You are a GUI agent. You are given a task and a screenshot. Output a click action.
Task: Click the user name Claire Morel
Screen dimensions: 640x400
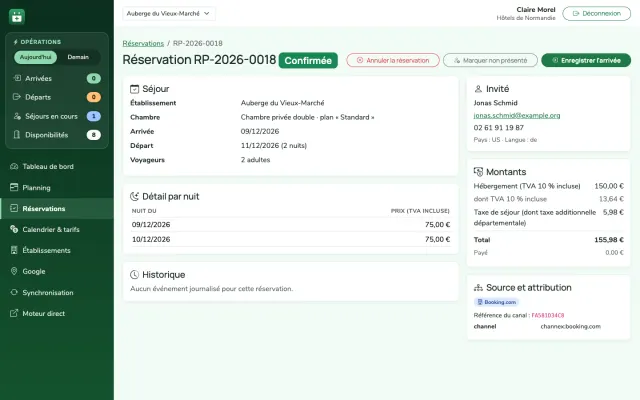536,9
